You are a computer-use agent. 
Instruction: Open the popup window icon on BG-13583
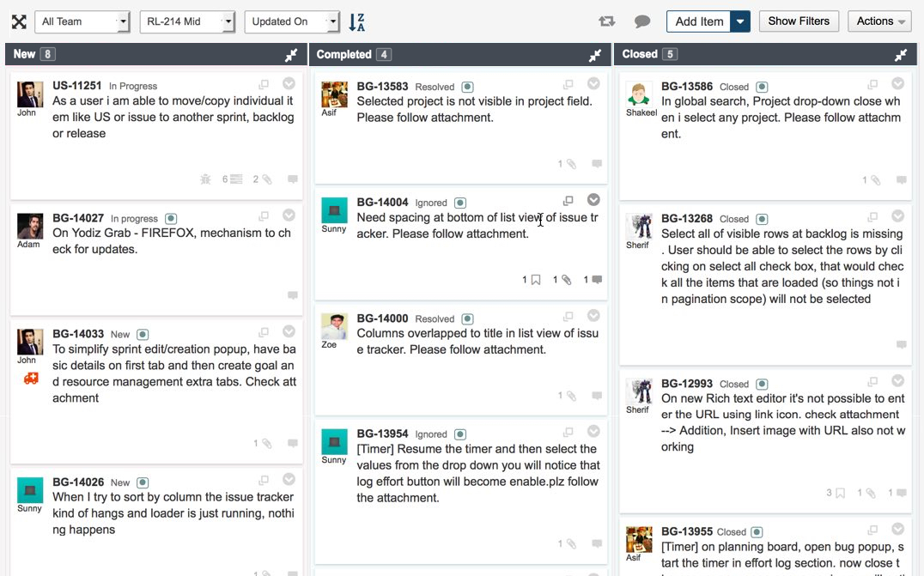click(x=568, y=85)
